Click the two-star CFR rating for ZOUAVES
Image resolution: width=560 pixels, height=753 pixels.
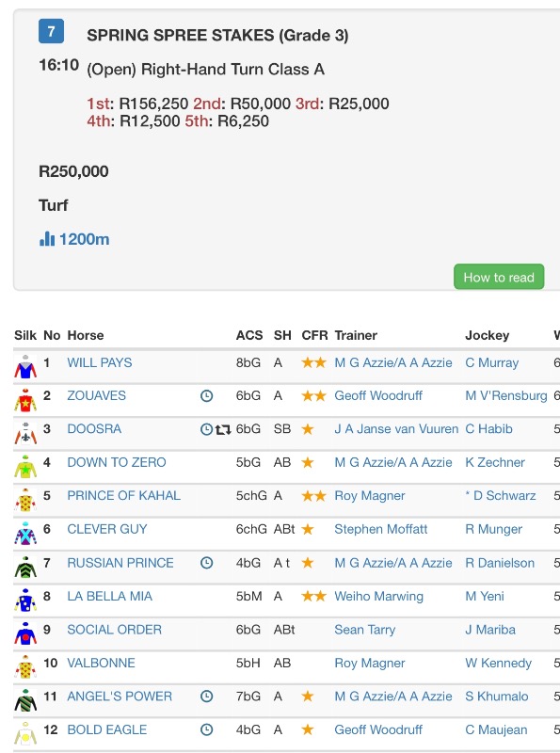point(313,395)
